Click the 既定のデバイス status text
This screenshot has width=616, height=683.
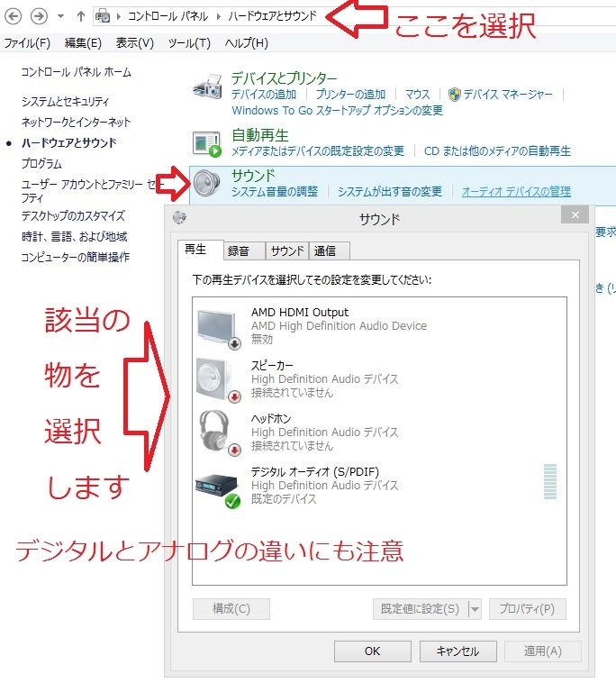pos(284,499)
